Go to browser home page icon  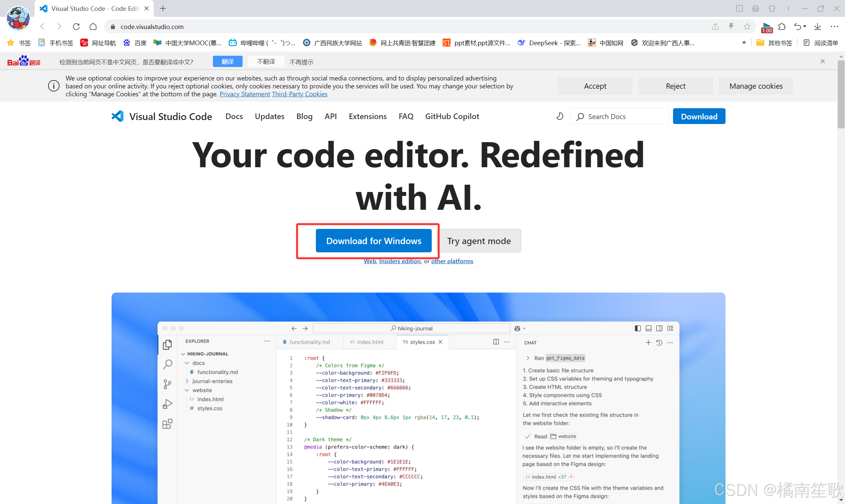tap(93, 26)
